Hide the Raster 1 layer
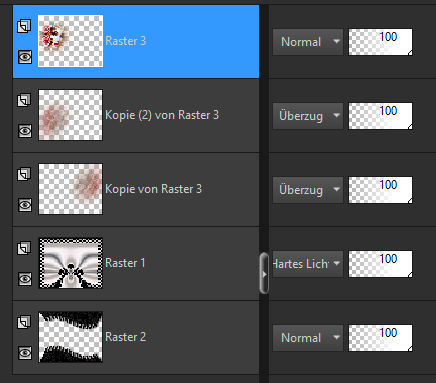Screen dimensions: 436x383 pyautogui.click(x=25, y=279)
